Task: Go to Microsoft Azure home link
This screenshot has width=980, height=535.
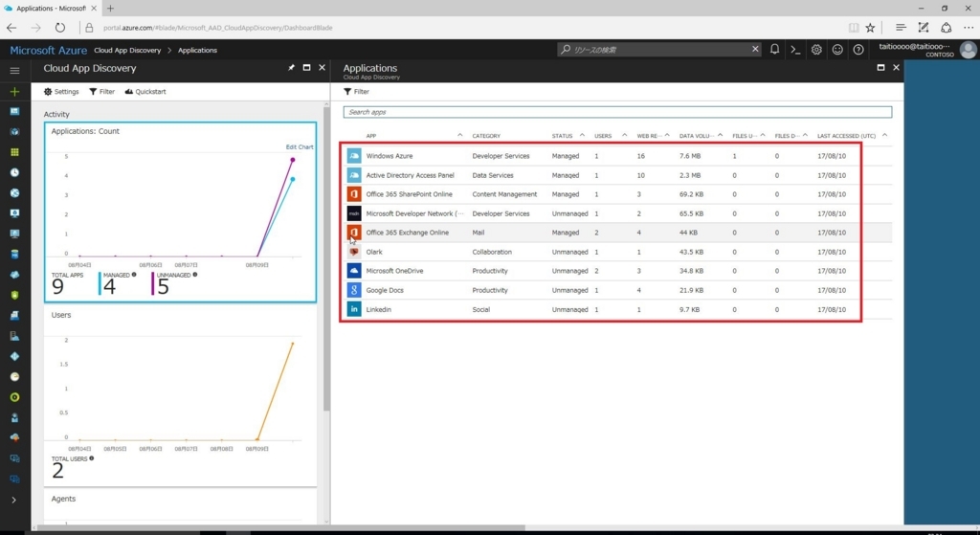Action: pos(48,50)
